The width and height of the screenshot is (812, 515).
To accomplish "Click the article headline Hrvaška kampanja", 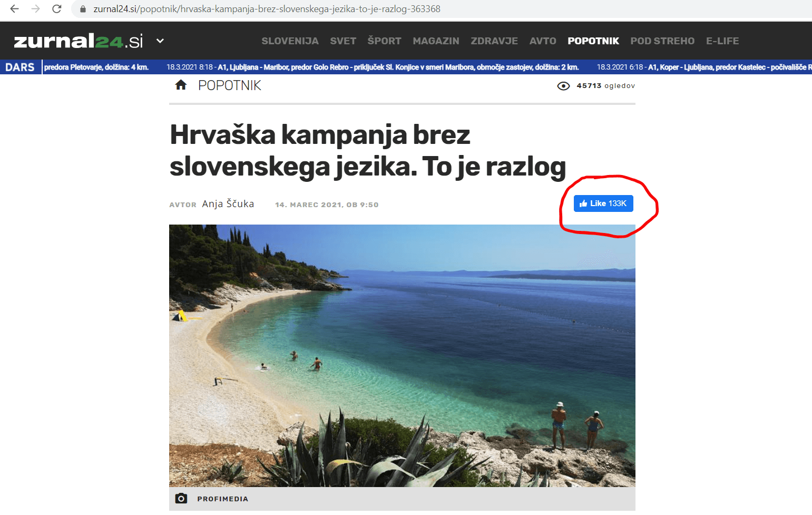I will coord(368,150).
